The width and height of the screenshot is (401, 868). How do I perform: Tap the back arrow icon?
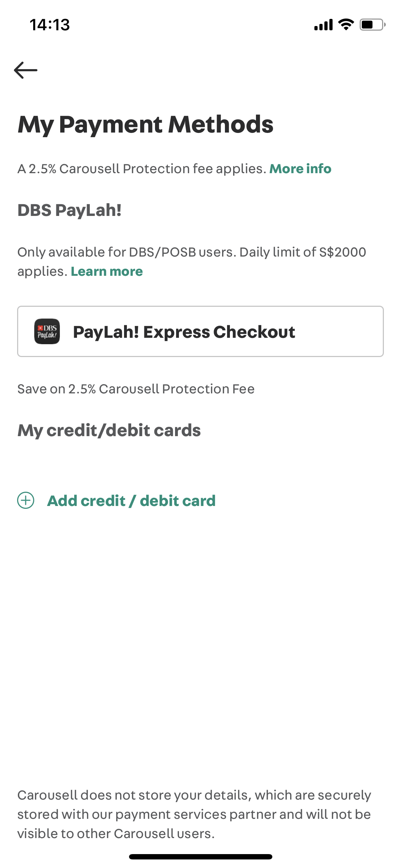point(26,70)
